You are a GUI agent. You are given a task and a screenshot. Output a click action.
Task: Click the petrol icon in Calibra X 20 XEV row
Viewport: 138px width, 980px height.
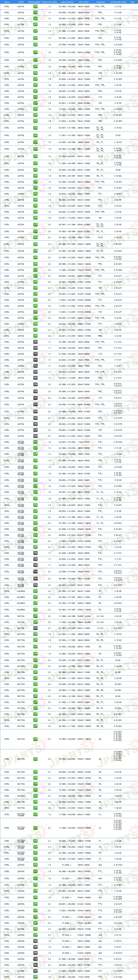point(35,603)
